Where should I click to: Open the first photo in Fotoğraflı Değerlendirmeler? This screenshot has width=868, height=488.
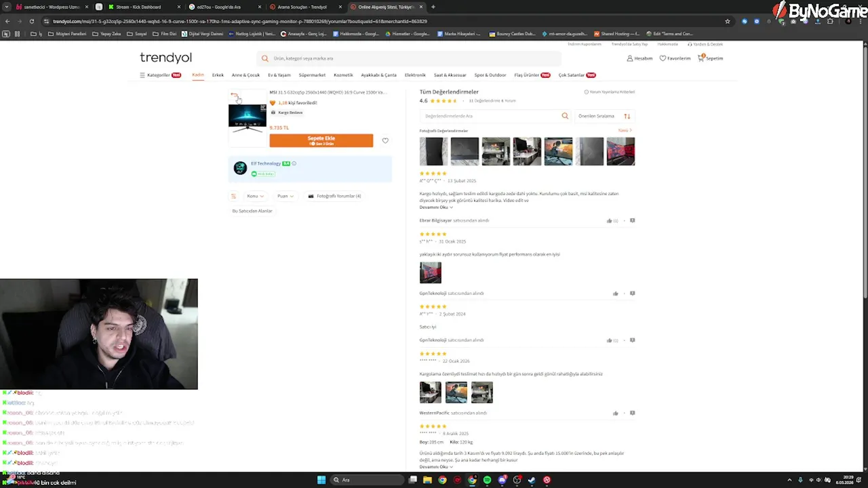(433, 151)
